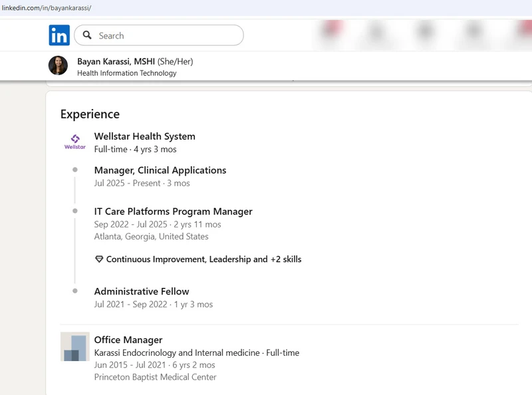Screen dimensions: 532x395
Task: Expand Continuous Improvement, Leadership and +2 skills
Action: pos(203,259)
